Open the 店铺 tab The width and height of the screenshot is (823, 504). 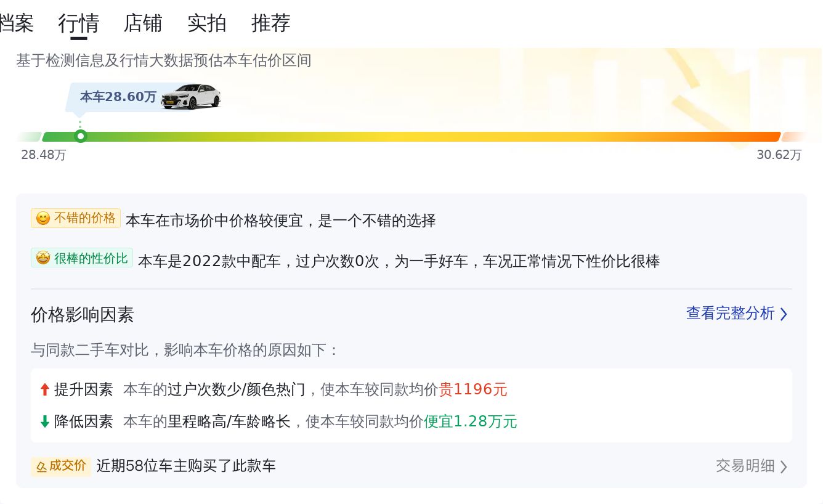pos(143,23)
